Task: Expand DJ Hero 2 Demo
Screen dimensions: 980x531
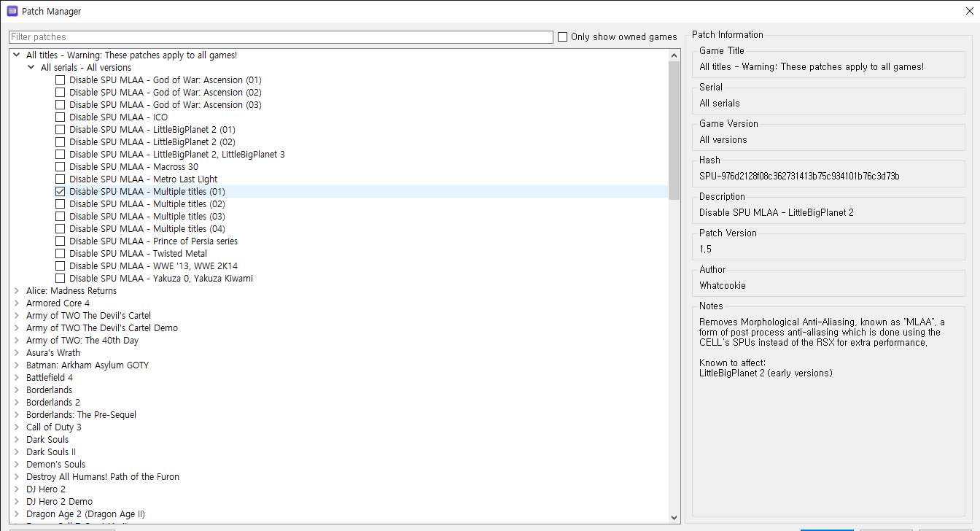Action: tap(16, 502)
